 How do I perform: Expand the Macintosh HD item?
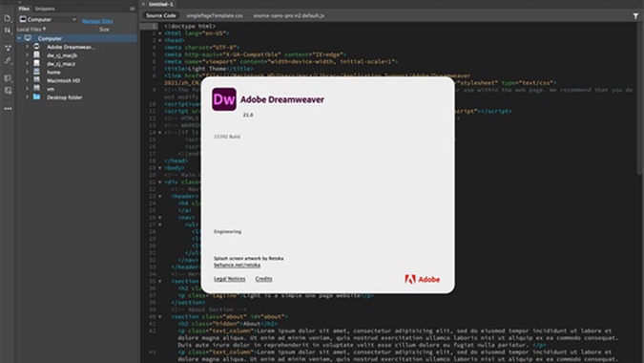tap(27, 80)
